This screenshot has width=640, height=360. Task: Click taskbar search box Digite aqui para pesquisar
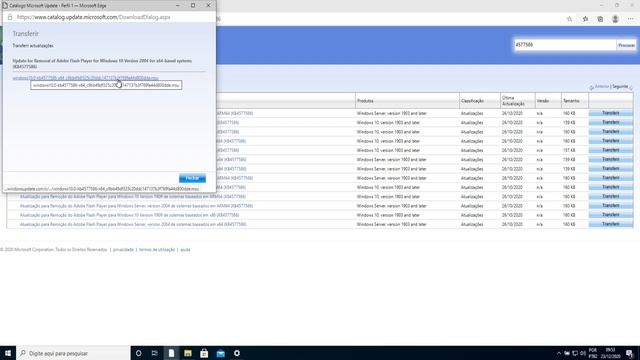73,353
